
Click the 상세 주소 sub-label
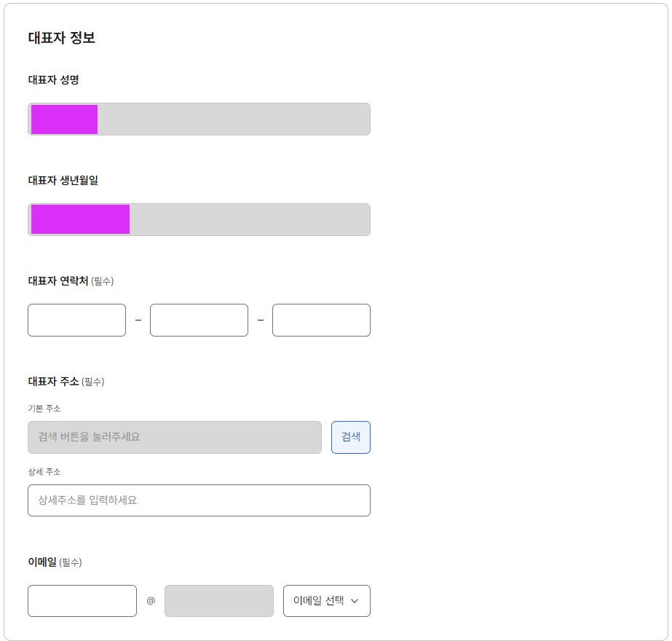click(44, 471)
